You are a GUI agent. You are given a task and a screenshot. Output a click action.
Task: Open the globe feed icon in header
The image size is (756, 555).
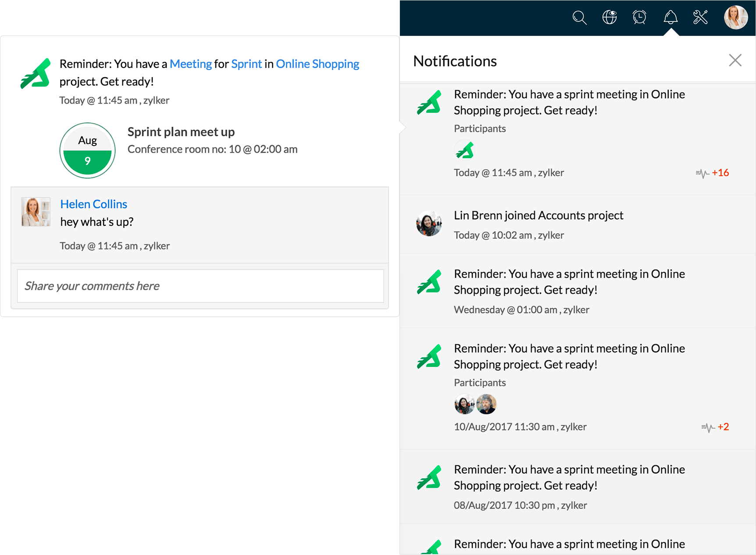(610, 18)
